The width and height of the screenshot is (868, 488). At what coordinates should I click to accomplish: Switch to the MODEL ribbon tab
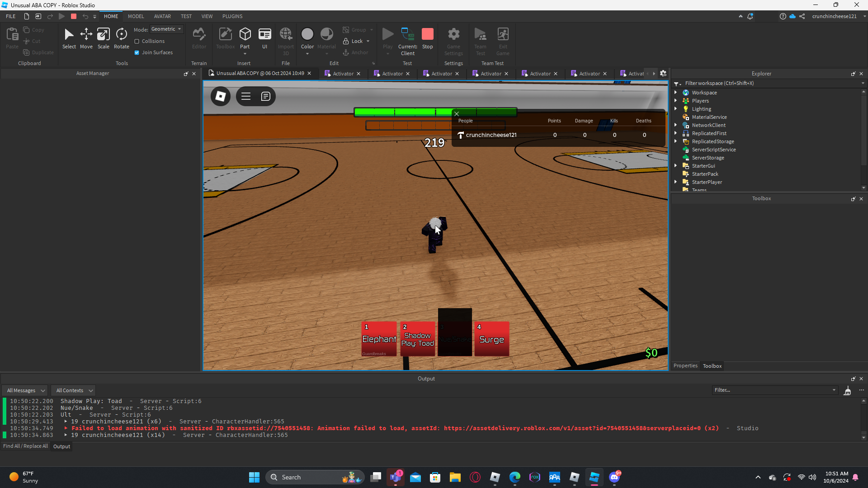[136, 16]
